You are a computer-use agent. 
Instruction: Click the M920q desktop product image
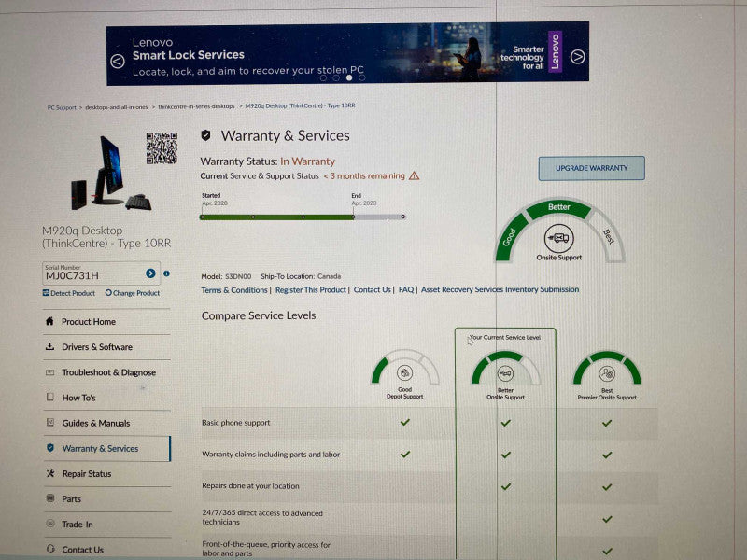[x=110, y=174]
